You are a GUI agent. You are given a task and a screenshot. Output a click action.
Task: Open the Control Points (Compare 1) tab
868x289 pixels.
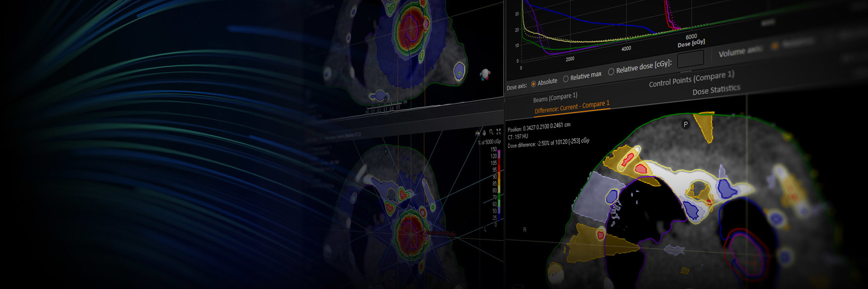pyautogui.click(x=692, y=79)
